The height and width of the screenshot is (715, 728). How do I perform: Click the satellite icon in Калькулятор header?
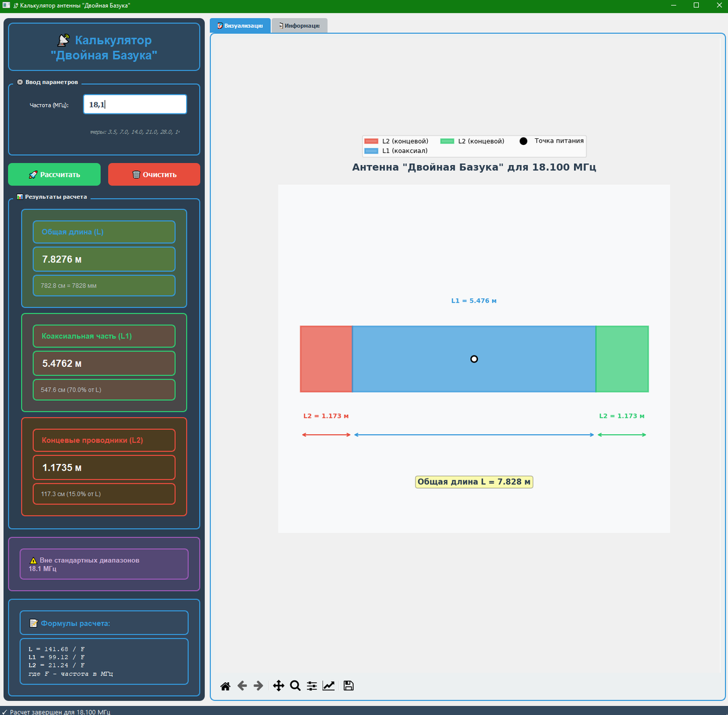click(64, 41)
